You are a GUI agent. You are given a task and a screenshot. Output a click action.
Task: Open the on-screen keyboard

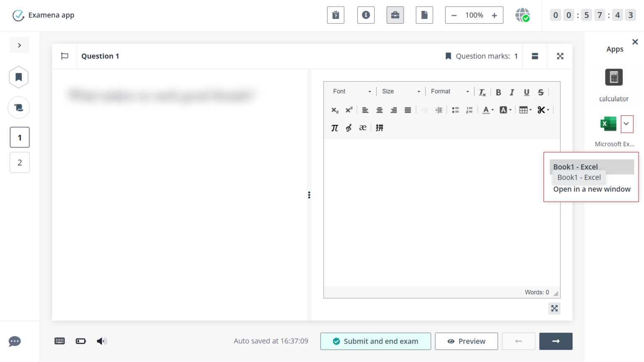(59, 341)
